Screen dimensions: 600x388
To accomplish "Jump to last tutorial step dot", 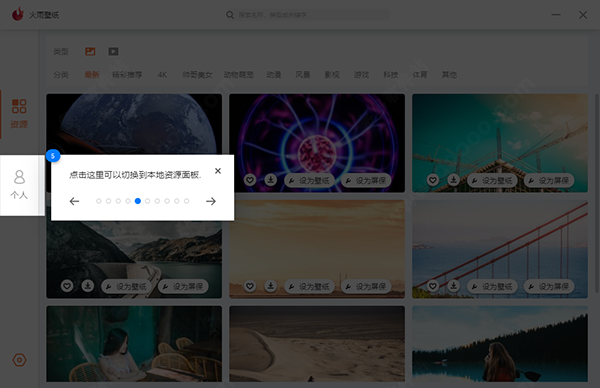I will pos(186,201).
